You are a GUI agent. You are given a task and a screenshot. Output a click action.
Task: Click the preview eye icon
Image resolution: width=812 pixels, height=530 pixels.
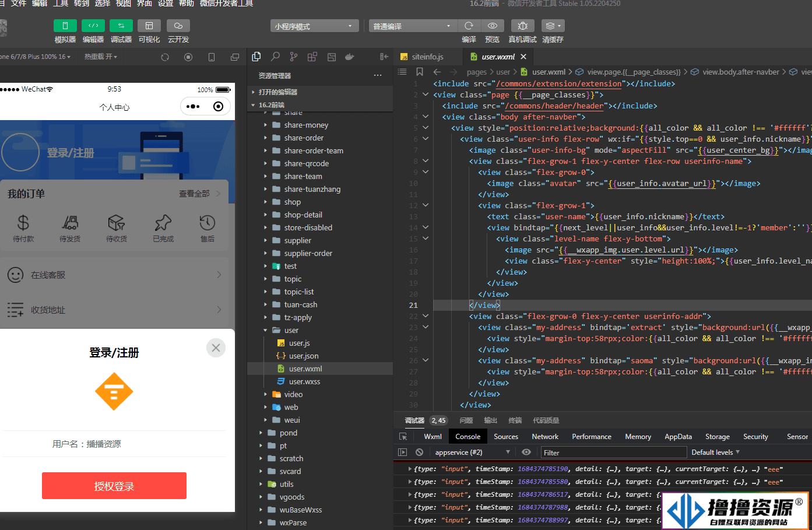coord(493,26)
